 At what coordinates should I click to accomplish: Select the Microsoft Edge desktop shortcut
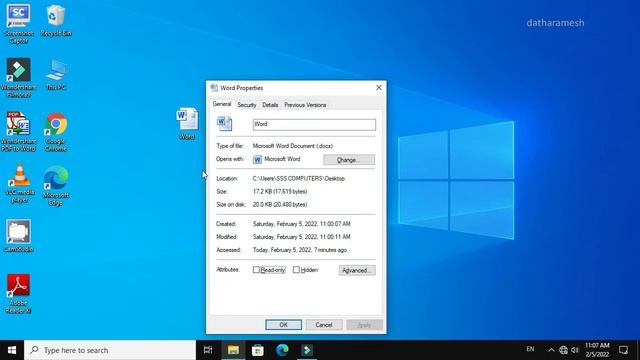point(56,185)
